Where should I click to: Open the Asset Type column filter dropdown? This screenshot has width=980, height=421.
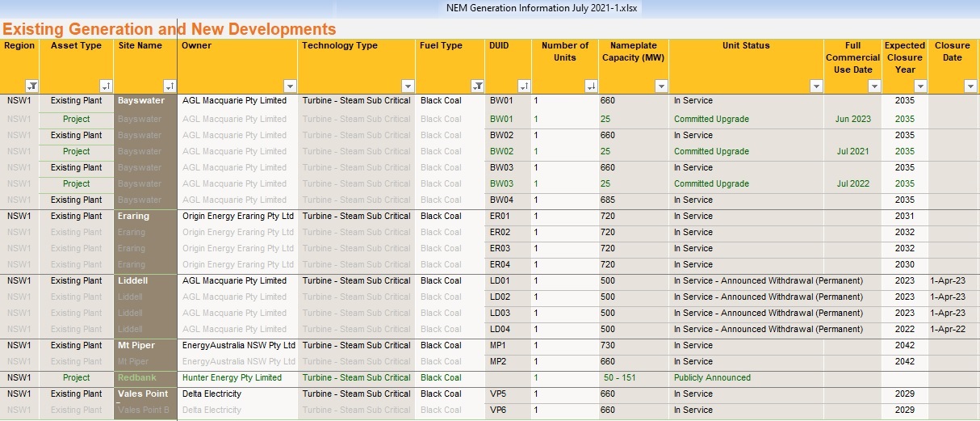click(106, 86)
